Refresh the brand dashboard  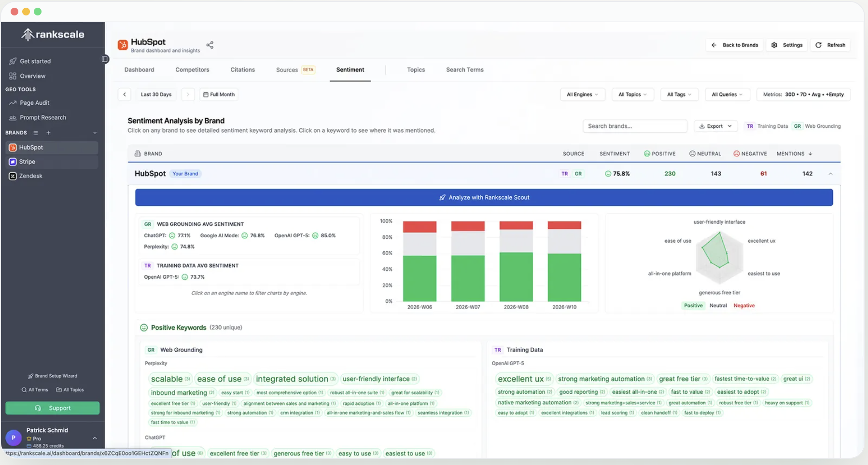tap(830, 45)
